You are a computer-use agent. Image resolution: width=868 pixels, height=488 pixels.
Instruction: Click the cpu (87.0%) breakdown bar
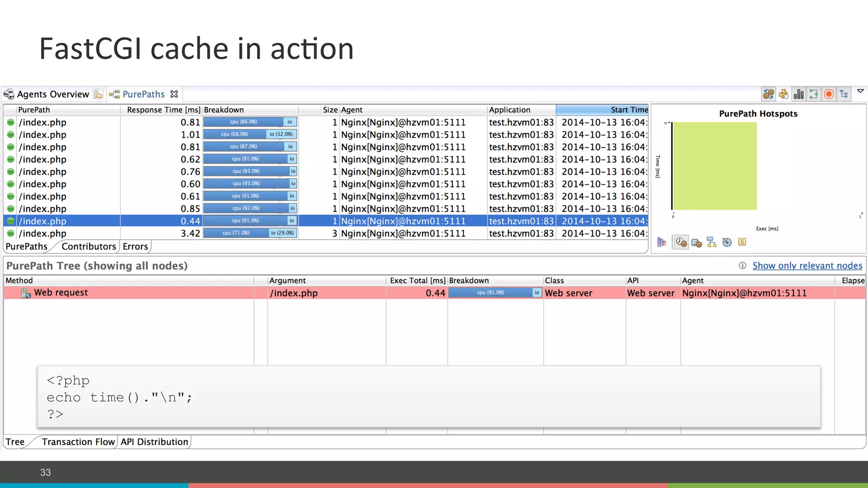(x=243, y=146)
